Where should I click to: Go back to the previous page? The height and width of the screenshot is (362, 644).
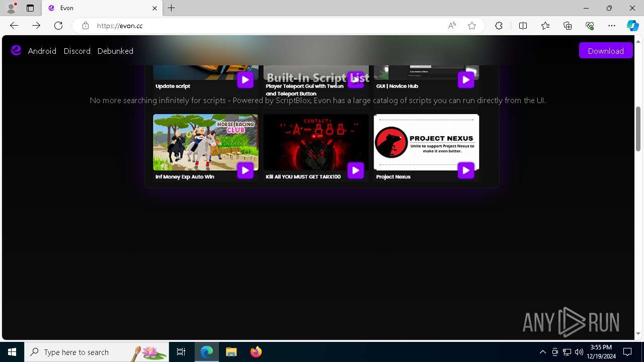pos(14,26)
